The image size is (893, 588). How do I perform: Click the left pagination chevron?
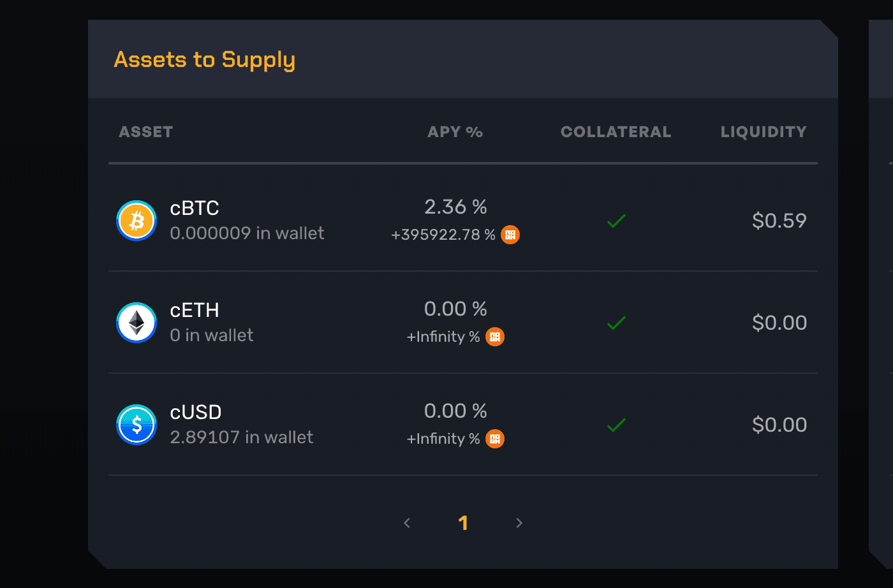tap(407, 522)
